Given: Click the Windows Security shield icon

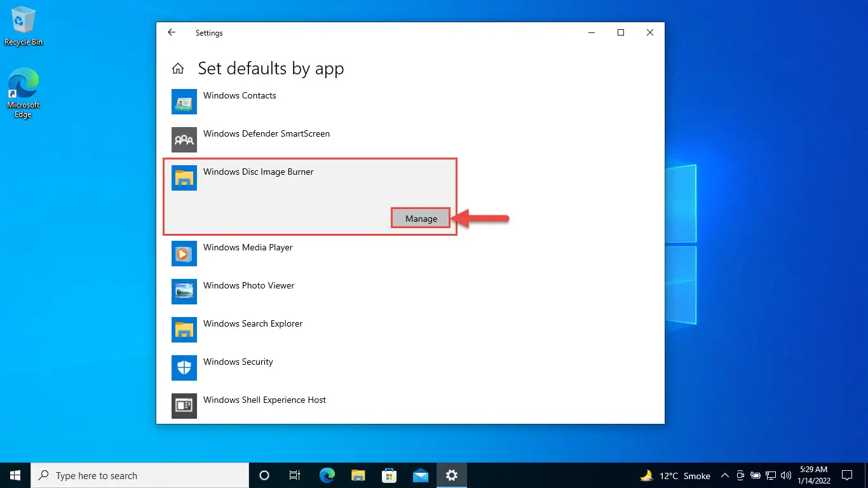Looking at the screenshot, I should pos(184,368).
